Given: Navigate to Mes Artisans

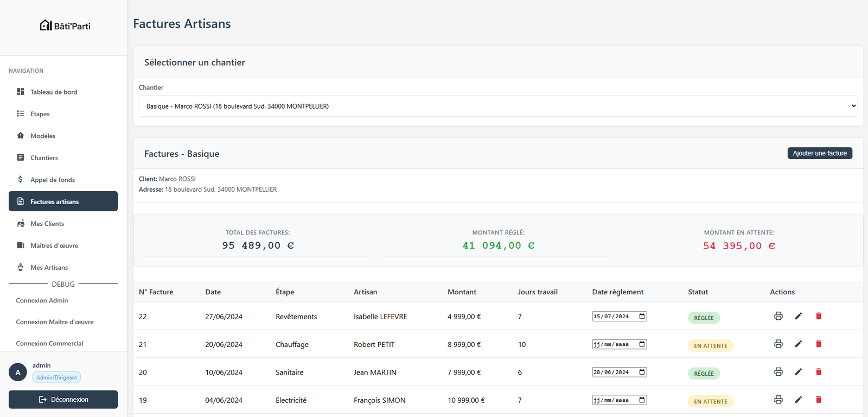Looking at the screenshot, I should pos(49,268).
